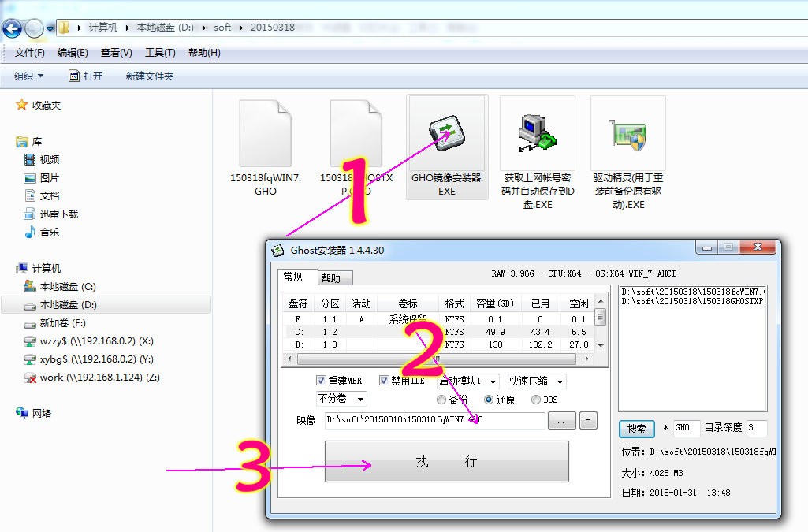Click the 目录深度 input field

point(757,427)
